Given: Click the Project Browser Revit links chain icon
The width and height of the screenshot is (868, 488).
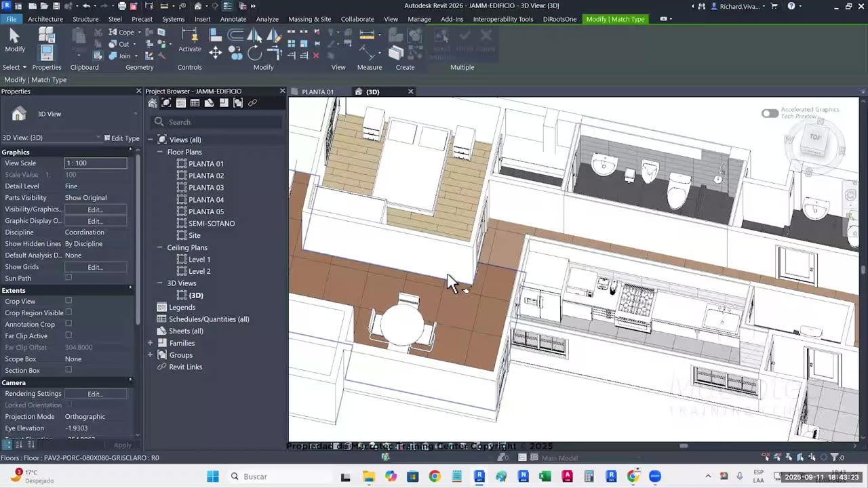Looking at the screenshot, I should [252, 103].
